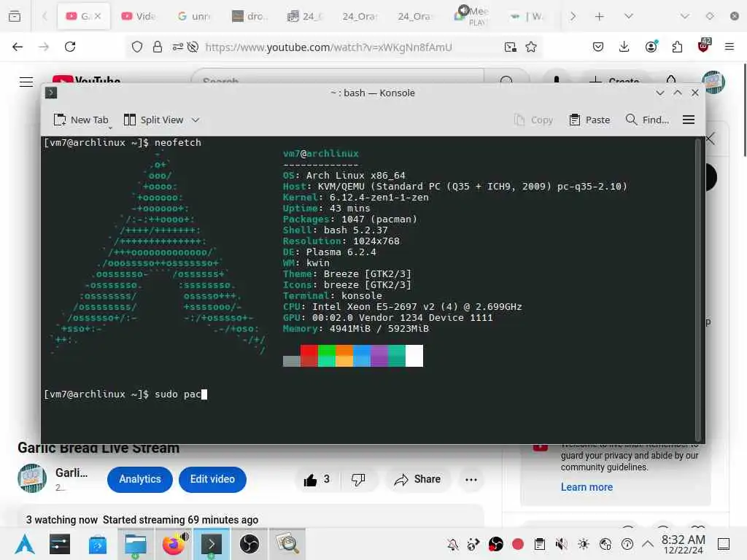747x560 pixels.
Task: Switch to the 'Vide' YouTube tab
Action: coord(139,16)
